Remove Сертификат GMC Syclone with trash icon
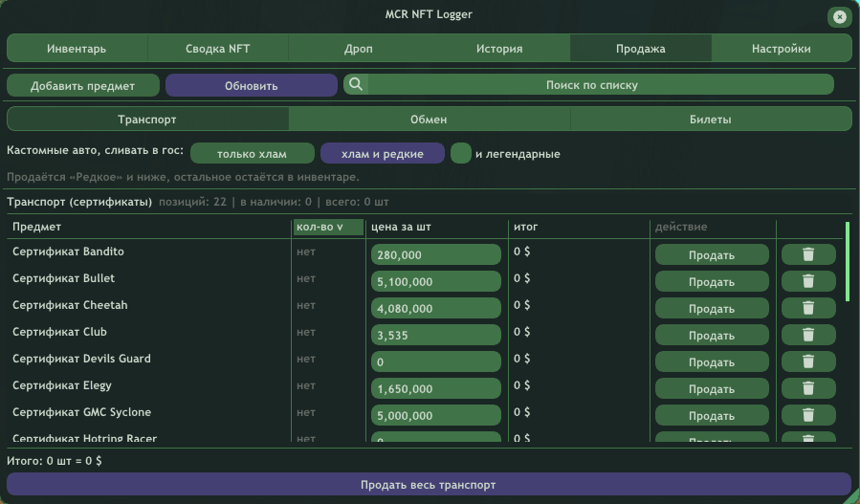 [x=808, y=415]
